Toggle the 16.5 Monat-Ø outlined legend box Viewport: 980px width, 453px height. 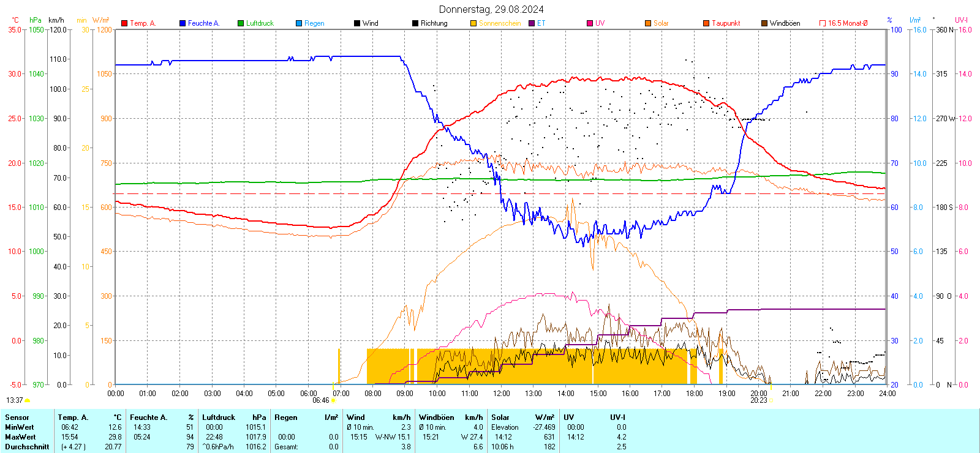pos(823,23)
